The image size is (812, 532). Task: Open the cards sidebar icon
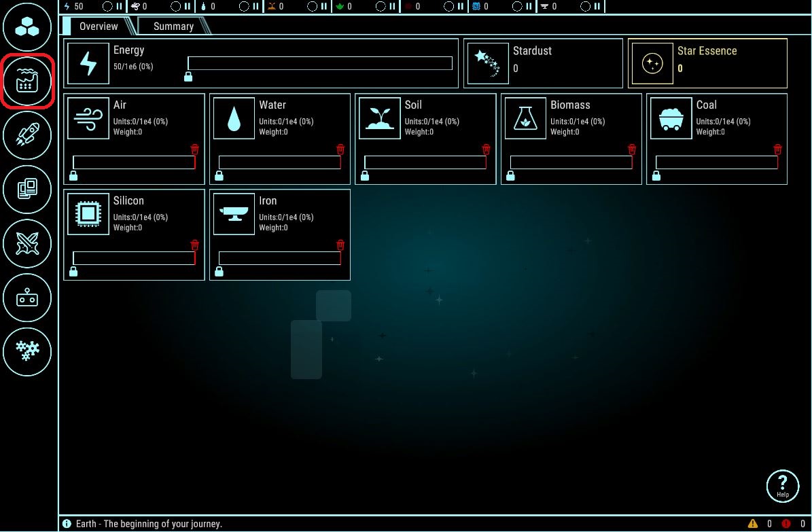pyautogui.click(x=27, y=189)
